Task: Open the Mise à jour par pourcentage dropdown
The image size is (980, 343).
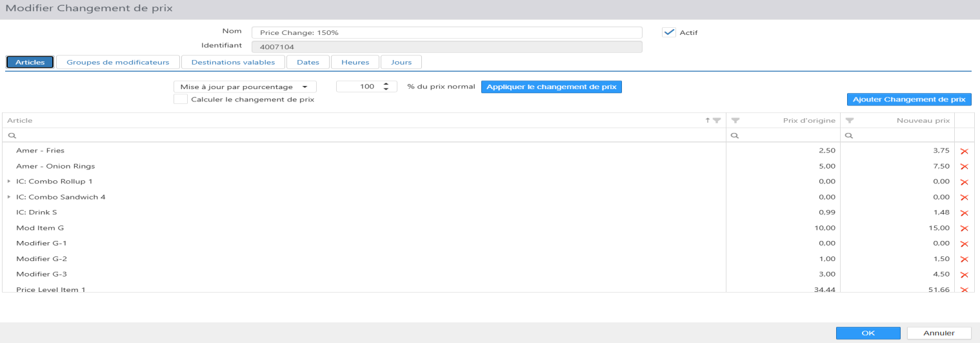Action: click(x=245, y=87)
